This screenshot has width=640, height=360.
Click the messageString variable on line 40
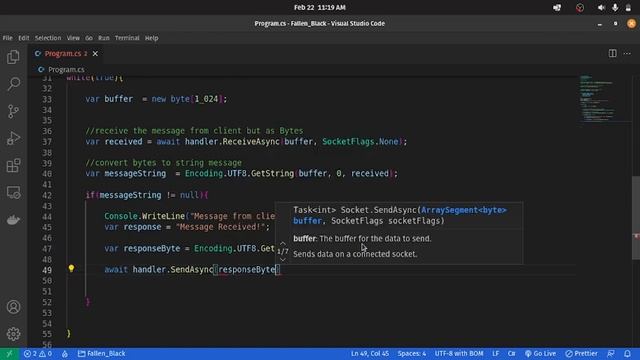(135, 173)
